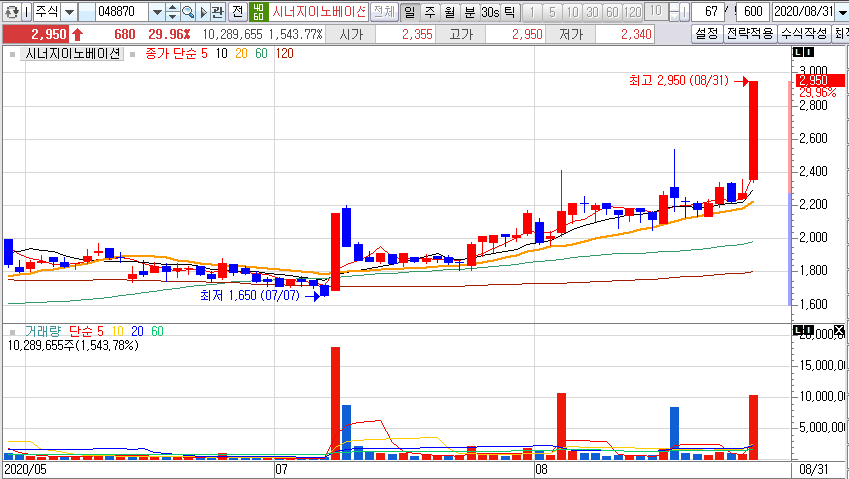This screenshot has width=849, height=479.
Task: Click the I indicator icon on the price chart
Action: pyautogui.click(x=809, y=53)
